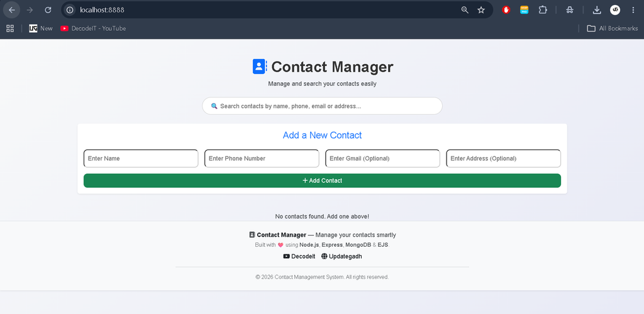Open the apps grid in bookmarks bar

coord(10,28)
